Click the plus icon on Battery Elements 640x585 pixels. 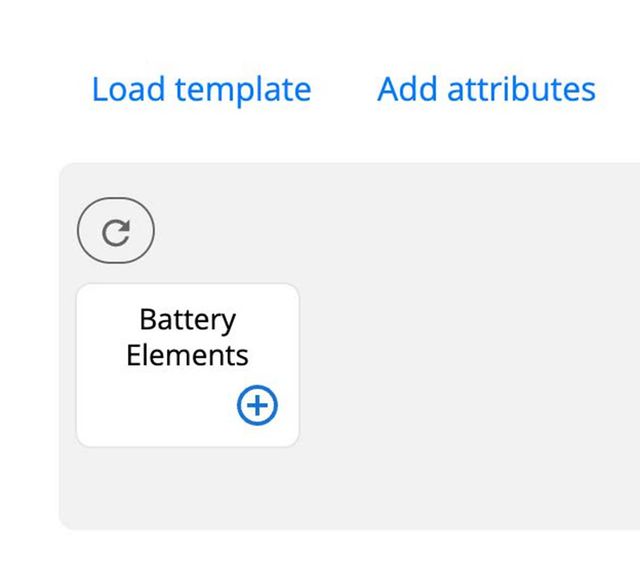coord(258,405)
